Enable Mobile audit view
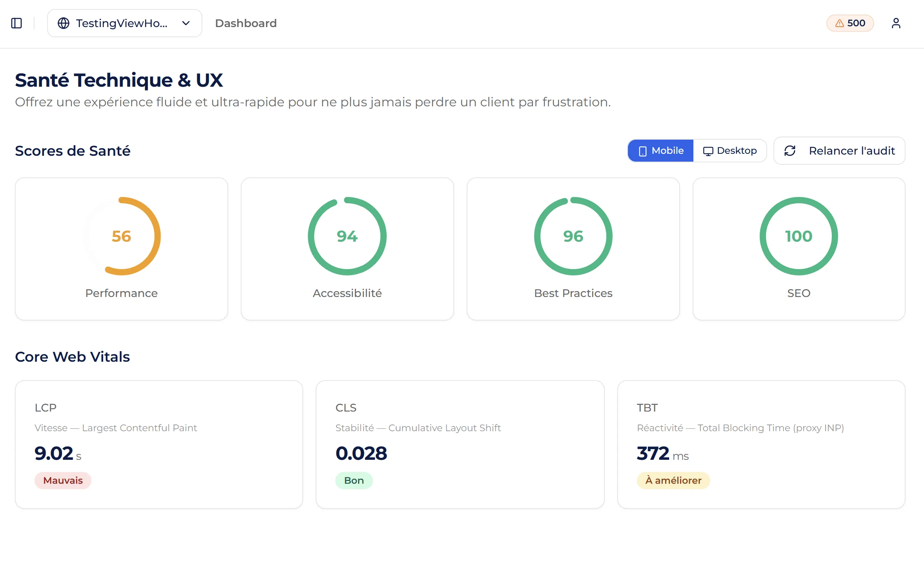The width and height of the screenshot is (924, 572). 660,150
